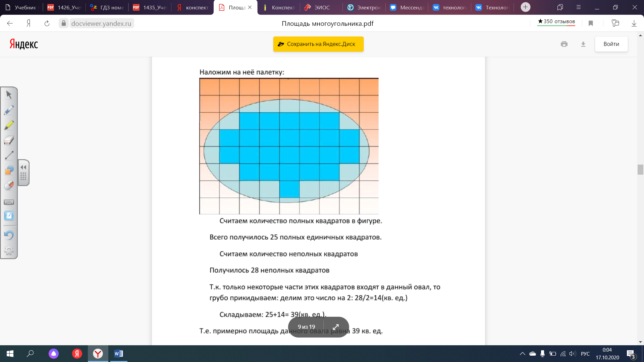The width and height of the screenshot is (644, 362).
Task: Go back to the previous page
Action: 10,23
